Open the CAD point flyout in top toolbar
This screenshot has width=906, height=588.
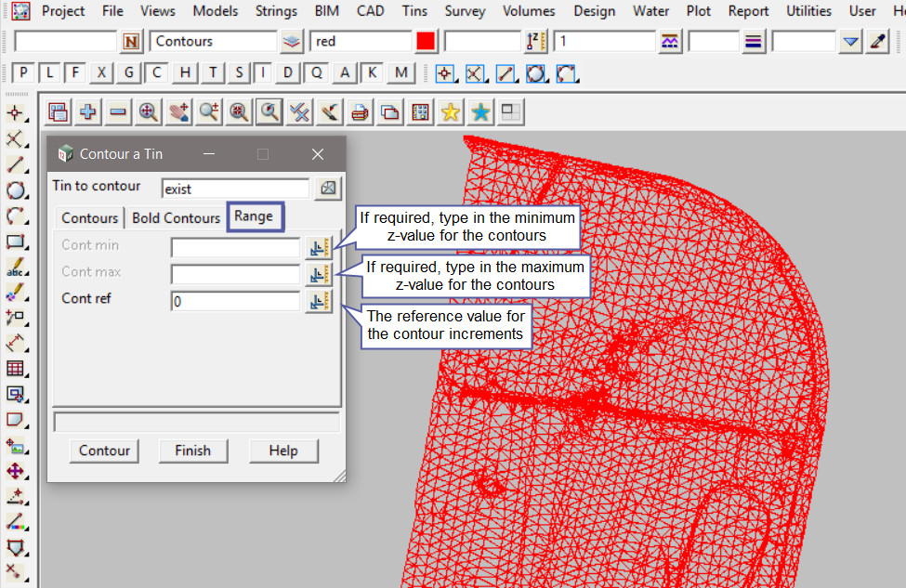coord(445,73)
